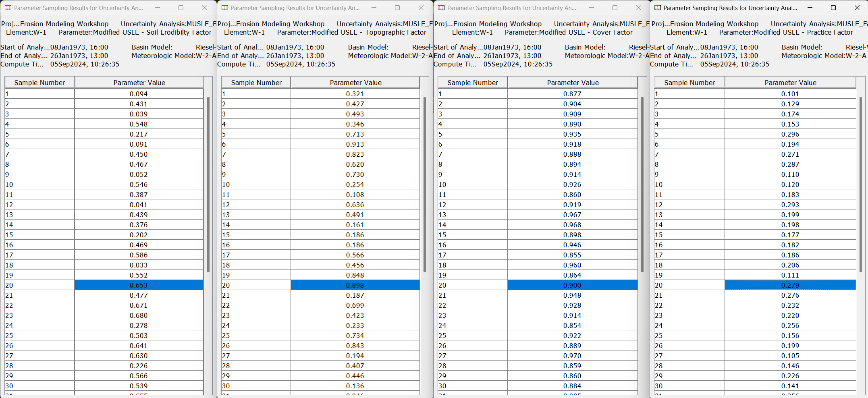
Task: Select value 0.970 in Cover Factor table
Action: pos(572,356)
